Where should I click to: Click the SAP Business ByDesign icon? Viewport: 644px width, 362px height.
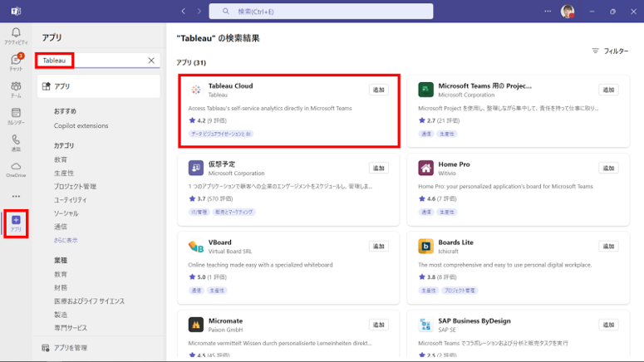coord(425,325)
